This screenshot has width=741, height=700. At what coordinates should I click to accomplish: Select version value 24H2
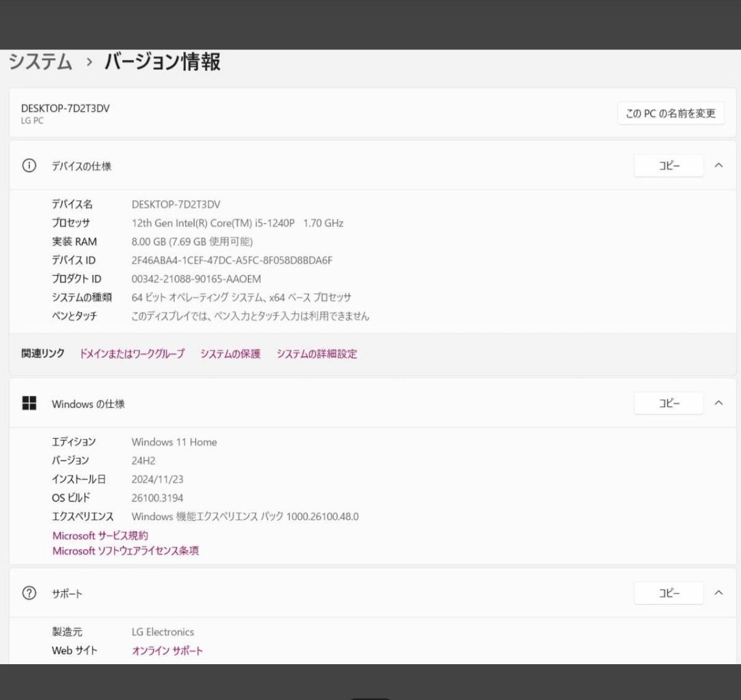click(143, 461)
